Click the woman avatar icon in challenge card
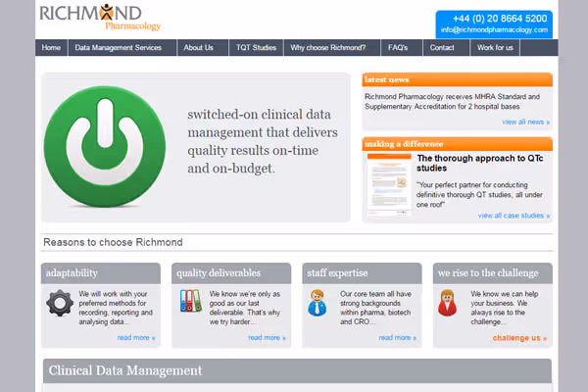Screen dimensions: 588x392 pyautogui.click(x=448, y=303)
